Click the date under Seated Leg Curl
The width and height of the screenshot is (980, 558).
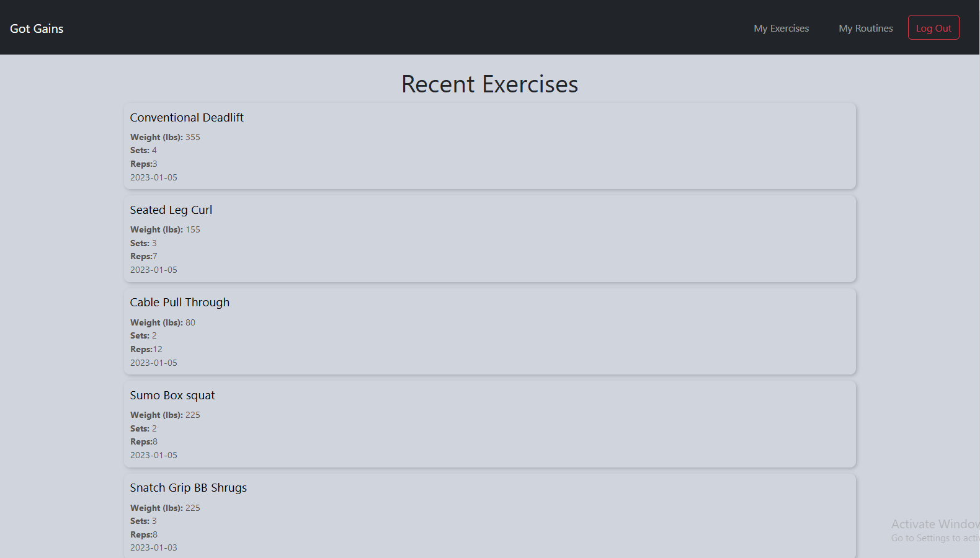pos(154,270)
